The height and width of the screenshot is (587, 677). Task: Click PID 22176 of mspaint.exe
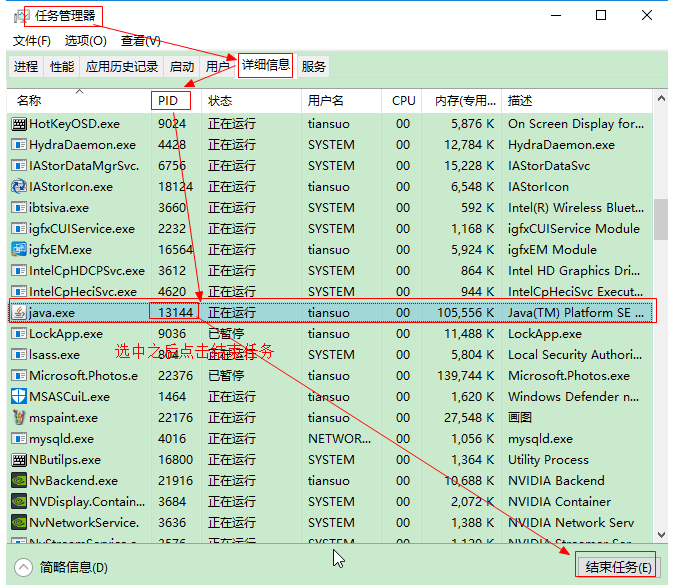coord(175,417)
